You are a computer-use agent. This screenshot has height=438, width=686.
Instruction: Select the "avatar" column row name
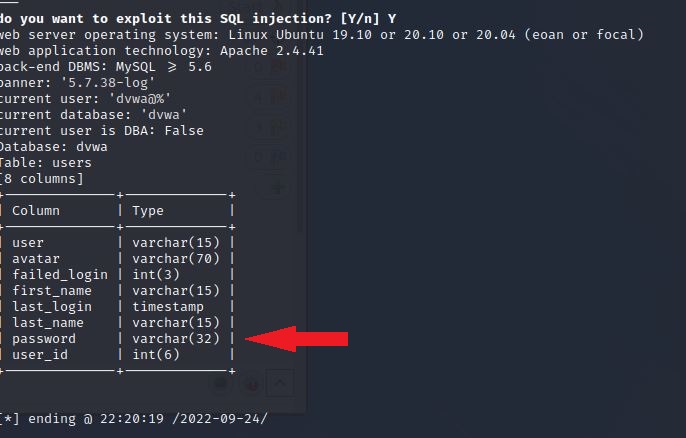(36, 259)
